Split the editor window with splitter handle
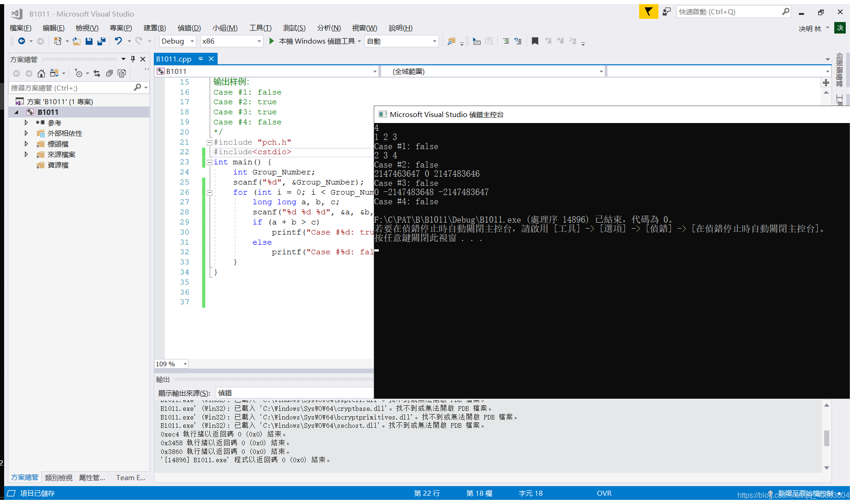Screen dimensions: 854x504 [x=826, y=83]
